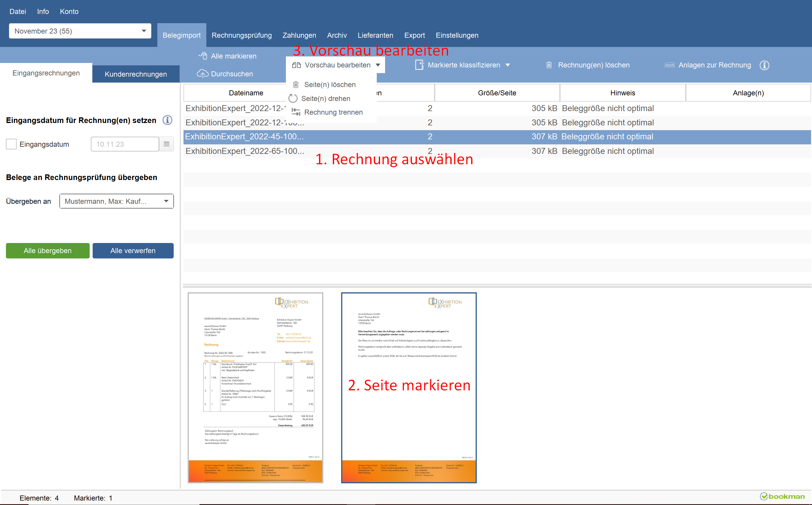Choose Seite(n) drehen from the menu

325,99
